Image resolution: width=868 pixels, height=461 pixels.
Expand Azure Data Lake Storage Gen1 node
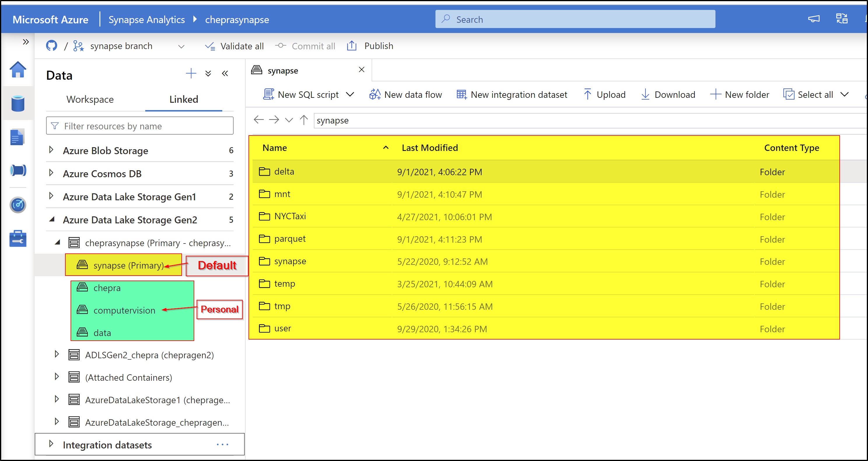point(51,196)
